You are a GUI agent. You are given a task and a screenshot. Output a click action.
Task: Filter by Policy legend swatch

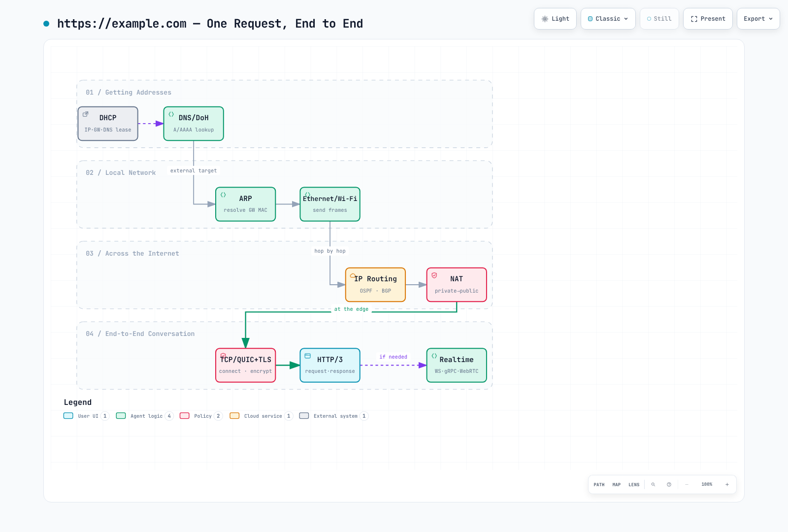pyautogui.click(x=185, y=416)
